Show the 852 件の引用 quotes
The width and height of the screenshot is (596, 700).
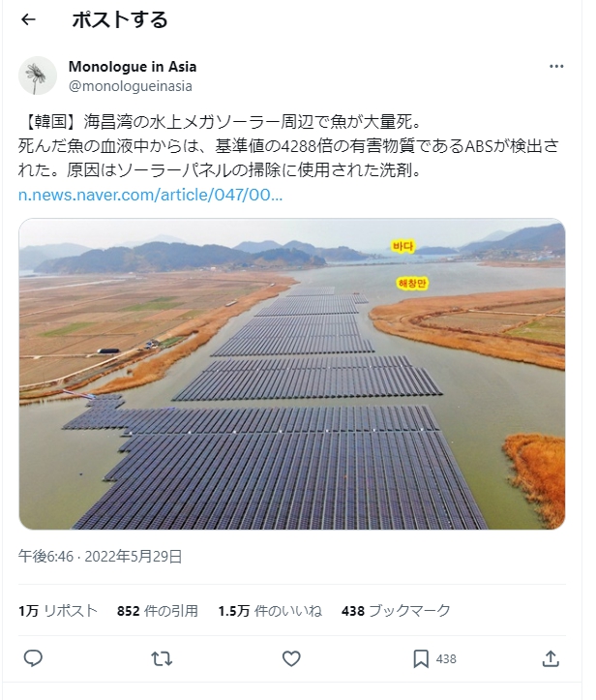157,611
